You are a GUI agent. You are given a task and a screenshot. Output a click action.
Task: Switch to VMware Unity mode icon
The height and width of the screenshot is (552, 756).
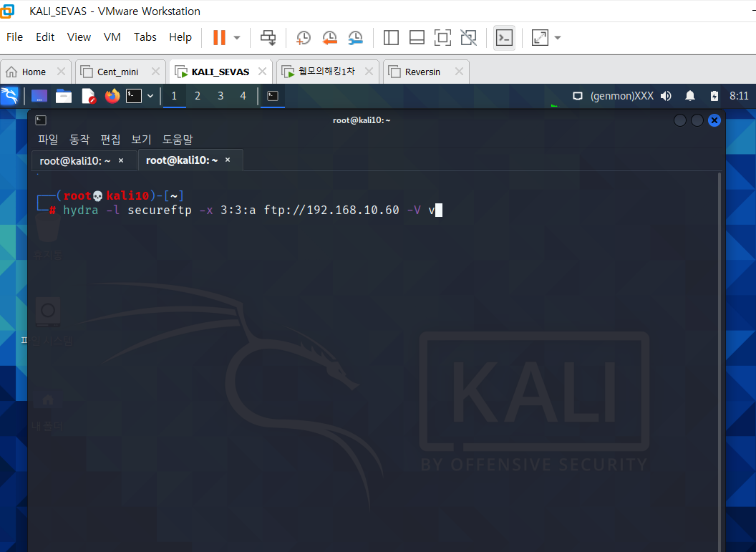[x=469, y=38]
